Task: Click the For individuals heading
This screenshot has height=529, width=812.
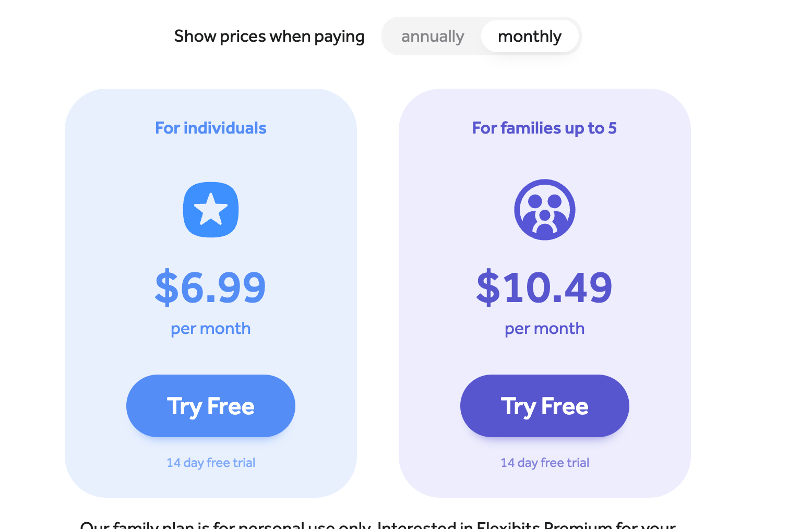Action: [210, 128]
